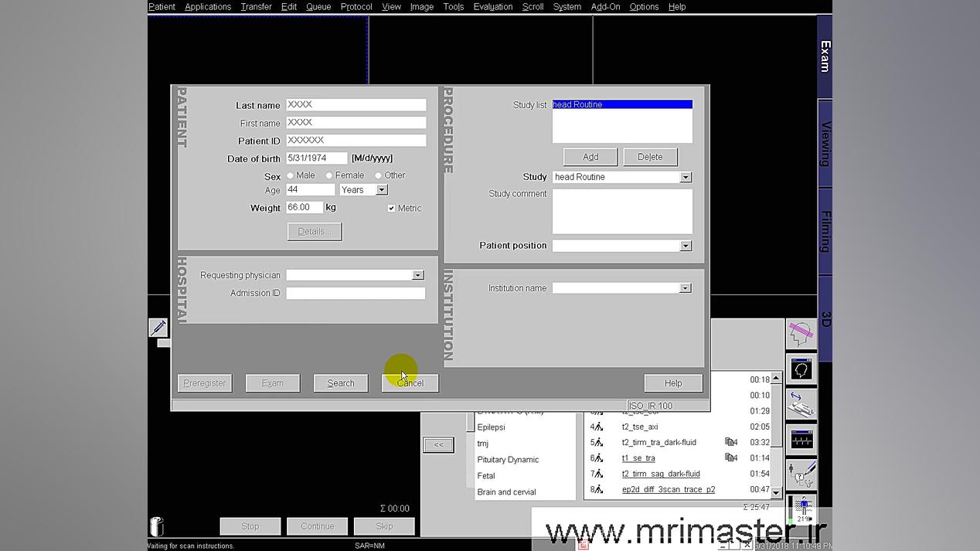Click the patient registration query icon

(x=801, y=475)
